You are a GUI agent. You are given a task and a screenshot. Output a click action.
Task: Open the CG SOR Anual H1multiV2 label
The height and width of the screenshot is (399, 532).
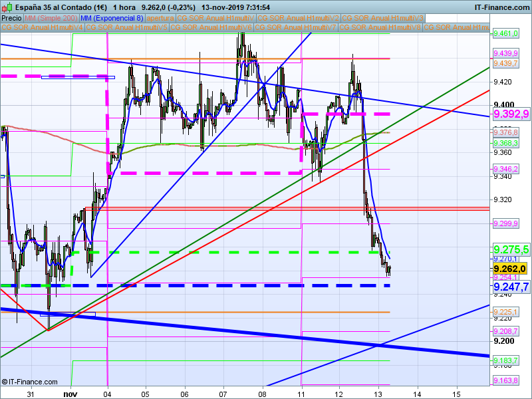(x=298, y=18)
